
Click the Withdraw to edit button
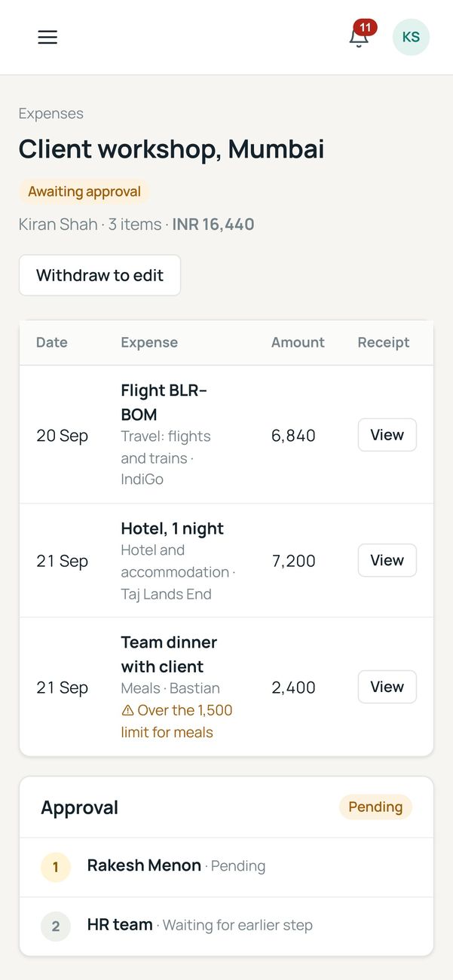(x=99, y=275)
